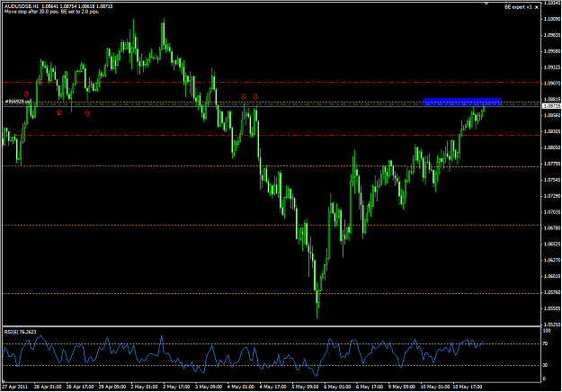Viewport: 562px width, 392px height.
Task: Click the current price tag 1.08715
Action: pyautogui.click(x=551, y=106)
